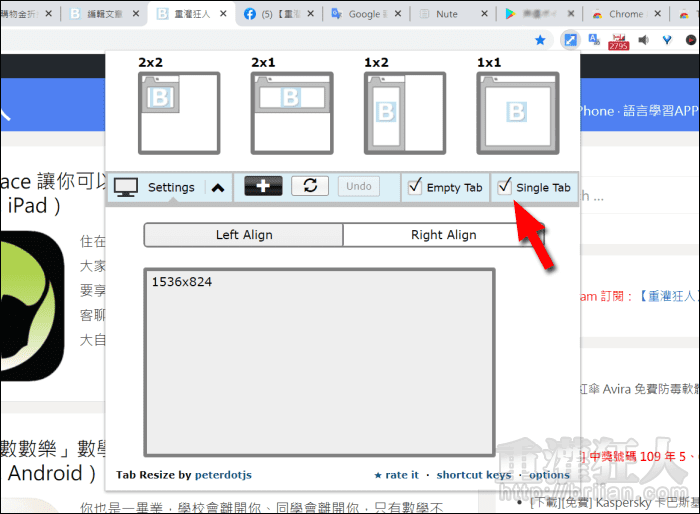Toggle the Single Tab checkbox
Image resolution: width=700 pixels, height=514 pixels.
pyautogui.click(x=505, y=186)
